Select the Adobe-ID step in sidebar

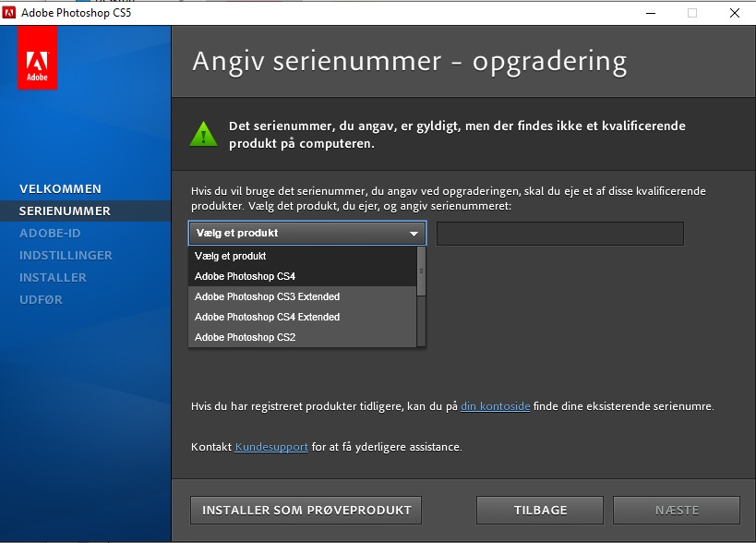(x=50, y=234)
